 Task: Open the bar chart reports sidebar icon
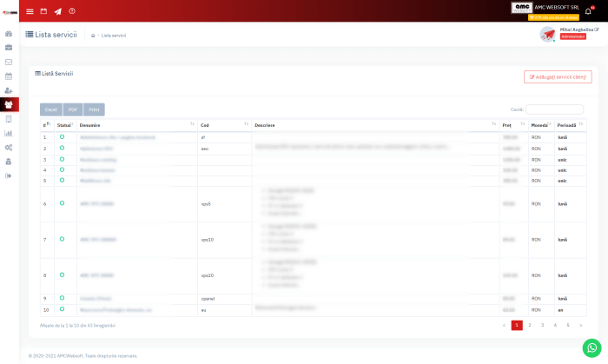9,133
